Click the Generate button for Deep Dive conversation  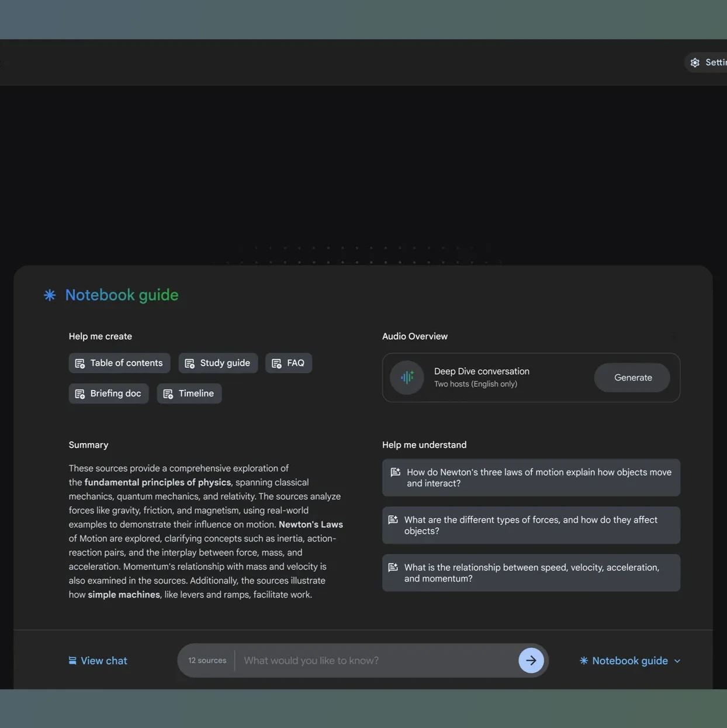632,377
